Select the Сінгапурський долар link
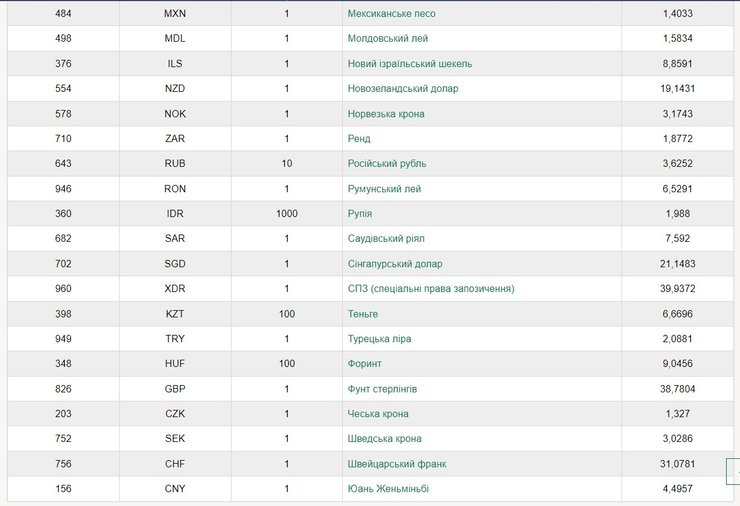This screenshot has width=740, height=506. coord(395,264)
